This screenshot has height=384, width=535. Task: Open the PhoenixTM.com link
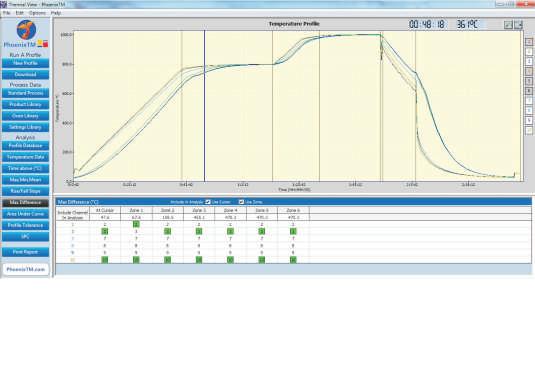(26, 269)
